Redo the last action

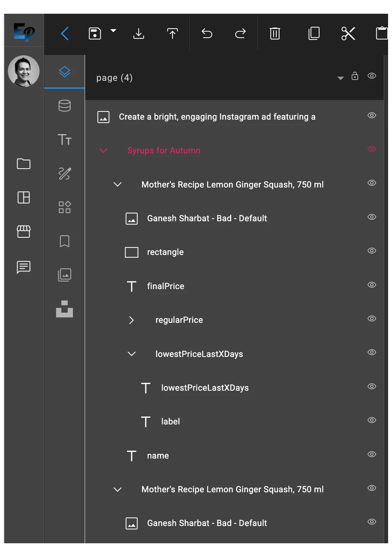point(240,34)
